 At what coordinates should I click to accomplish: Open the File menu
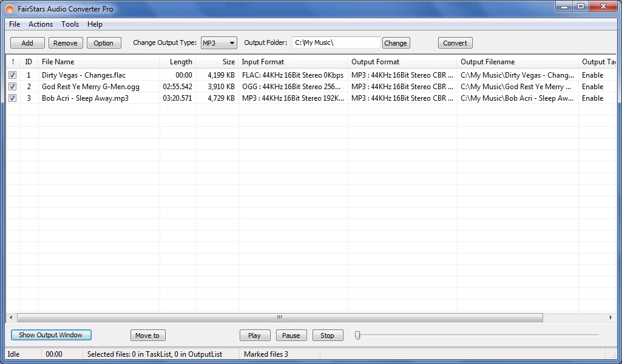click(x=15, y=24)
